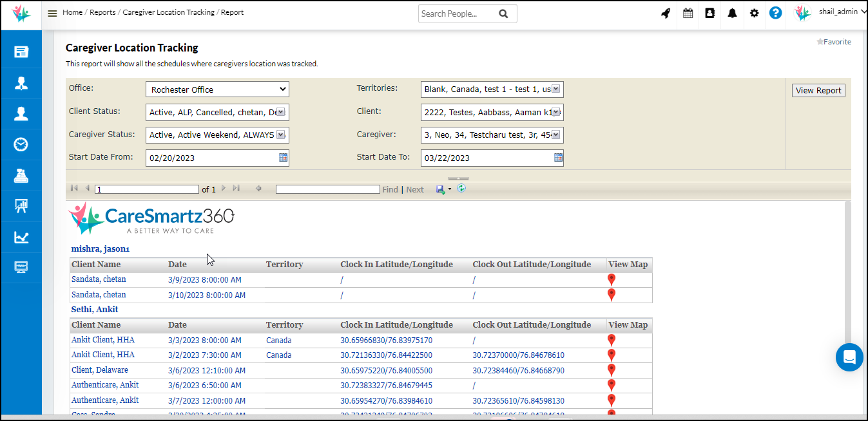Open the Sandata, chetan client link

point(100,279)
